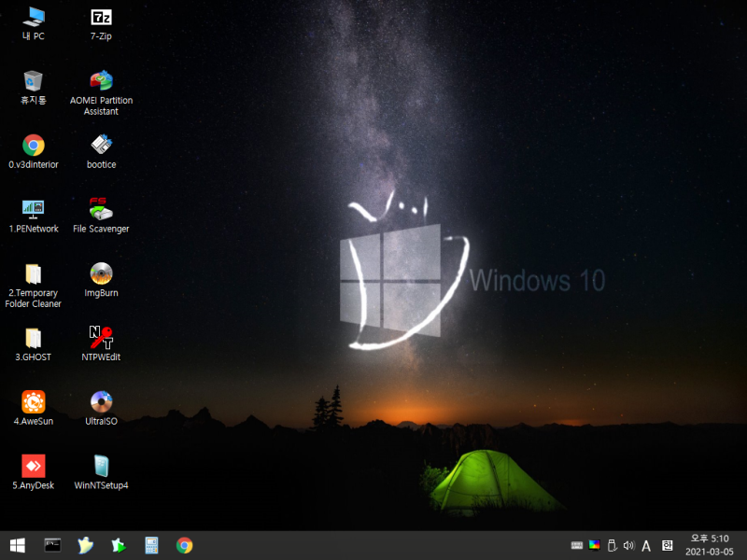Select the bootice desktop shortcut
Viewport: 747px width, 560px height.
pyautogui.click(x=101, y=145)
